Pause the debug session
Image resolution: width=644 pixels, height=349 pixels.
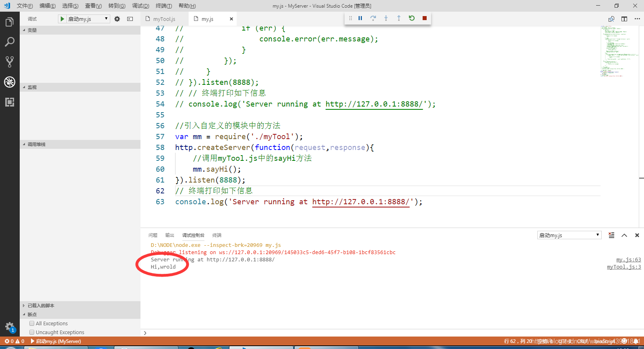360,18
